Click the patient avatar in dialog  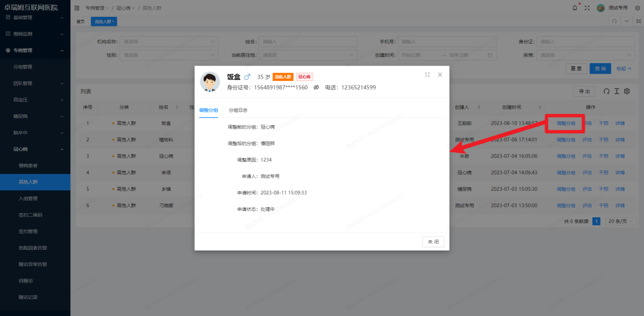210,81
